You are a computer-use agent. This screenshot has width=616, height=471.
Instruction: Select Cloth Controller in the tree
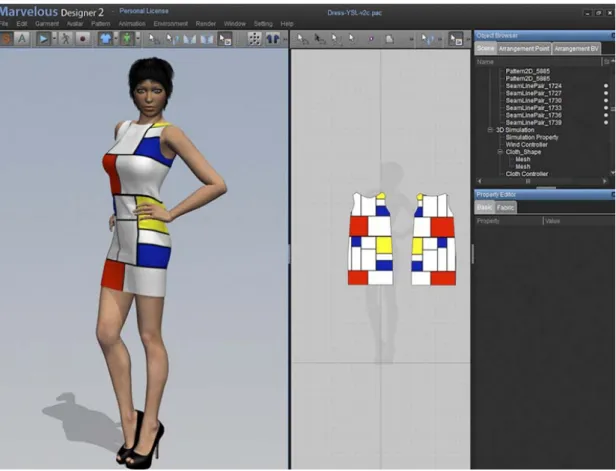coord(527,174)
